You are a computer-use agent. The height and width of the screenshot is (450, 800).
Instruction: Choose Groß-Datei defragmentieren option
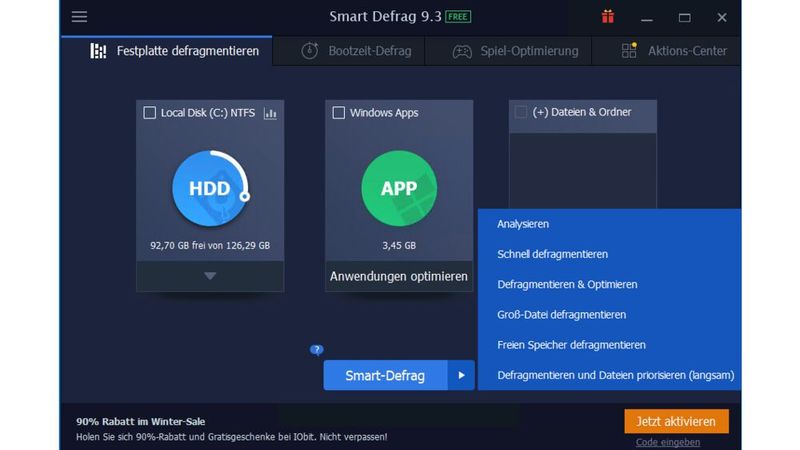coord(609,315)
